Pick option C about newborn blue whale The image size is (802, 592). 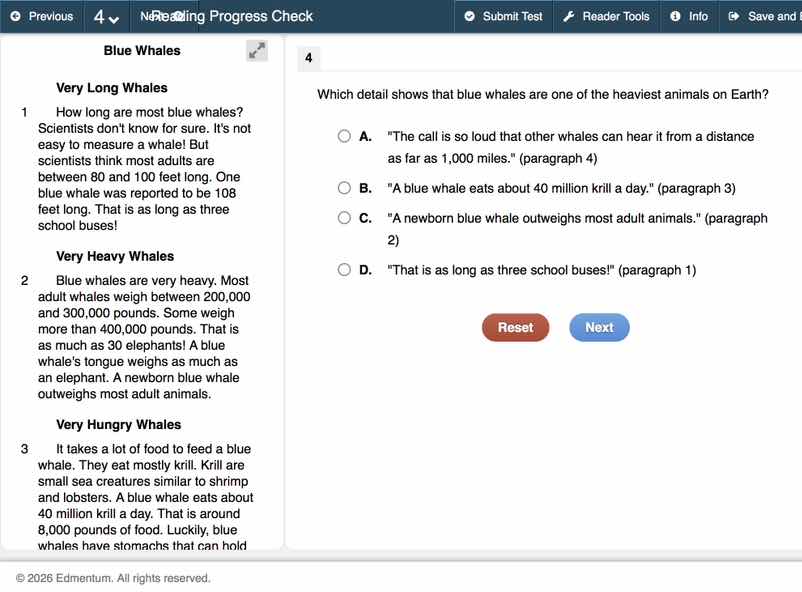(x=344, y=217)
